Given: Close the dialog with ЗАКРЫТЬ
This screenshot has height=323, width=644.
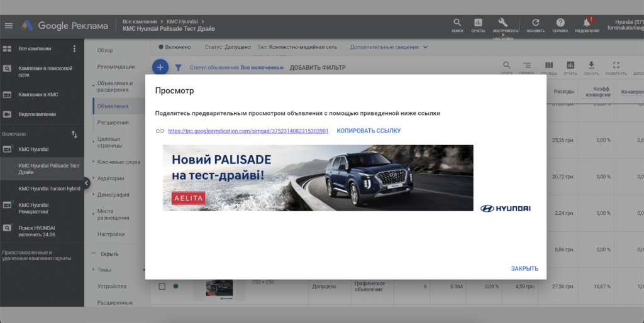Looking at the screenshot, I should (x=525, y=268).
